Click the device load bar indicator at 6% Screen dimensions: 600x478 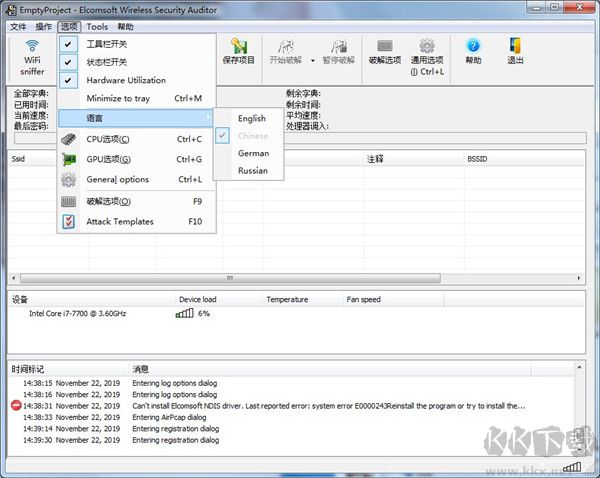184,313
